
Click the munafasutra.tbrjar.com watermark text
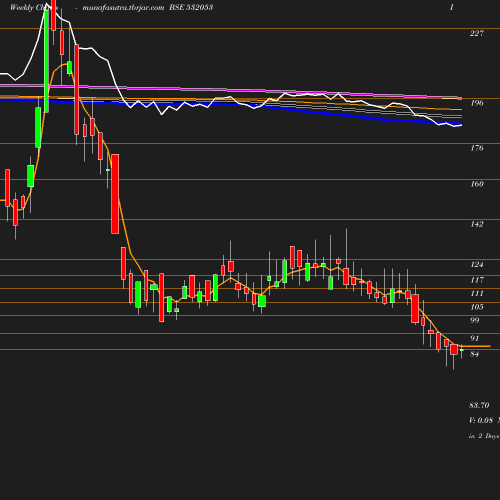tap(123, 8)
